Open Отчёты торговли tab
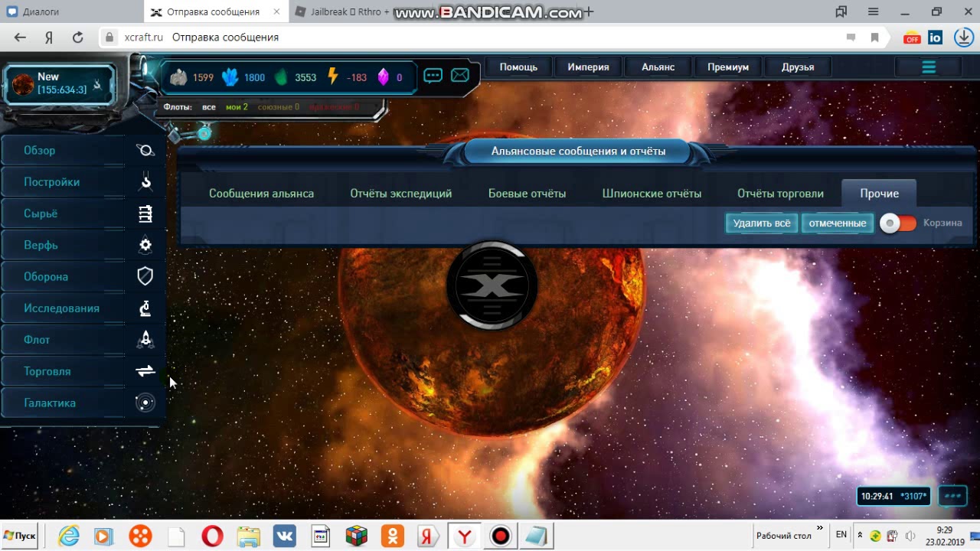The height and width of the screenshot is (551, 980). (780, 194)
